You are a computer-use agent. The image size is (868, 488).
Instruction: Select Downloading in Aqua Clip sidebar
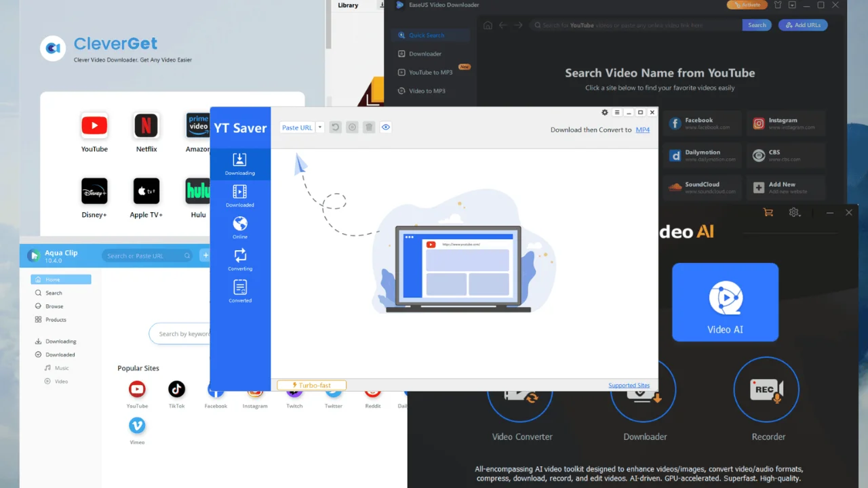point(61,341)
